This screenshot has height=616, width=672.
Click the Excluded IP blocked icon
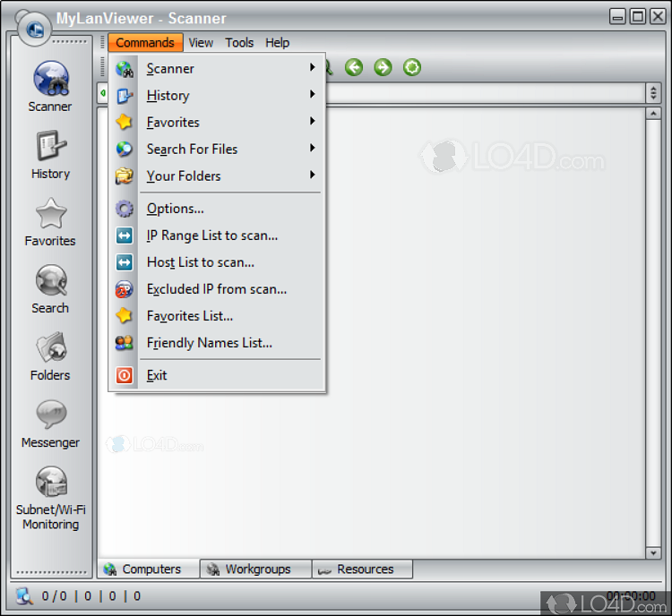(x=125, y=289)
